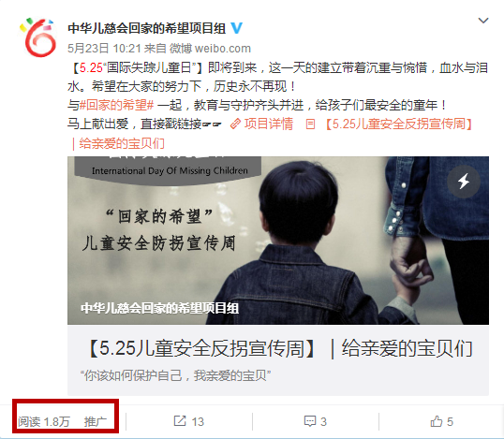Open the #回家的希望# hashtag topic

(117, 105)
